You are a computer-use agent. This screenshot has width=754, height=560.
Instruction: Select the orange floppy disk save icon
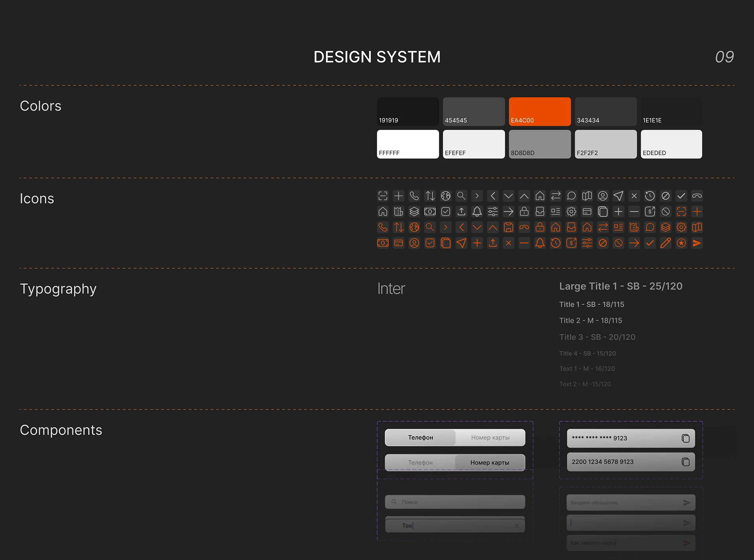(x=509, y=227)
